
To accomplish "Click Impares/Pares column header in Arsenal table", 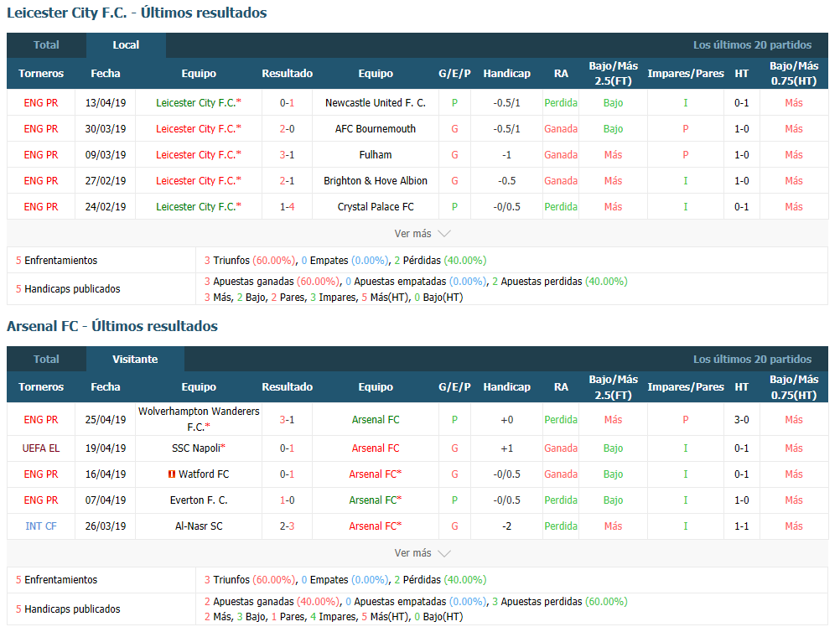I will click(685, 386).
